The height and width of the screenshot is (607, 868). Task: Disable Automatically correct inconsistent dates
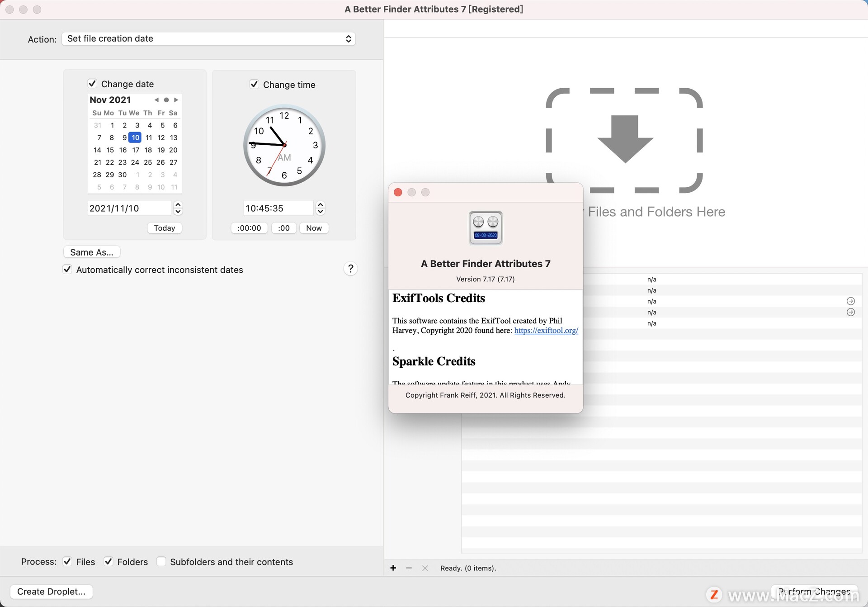tap(67, 270)
